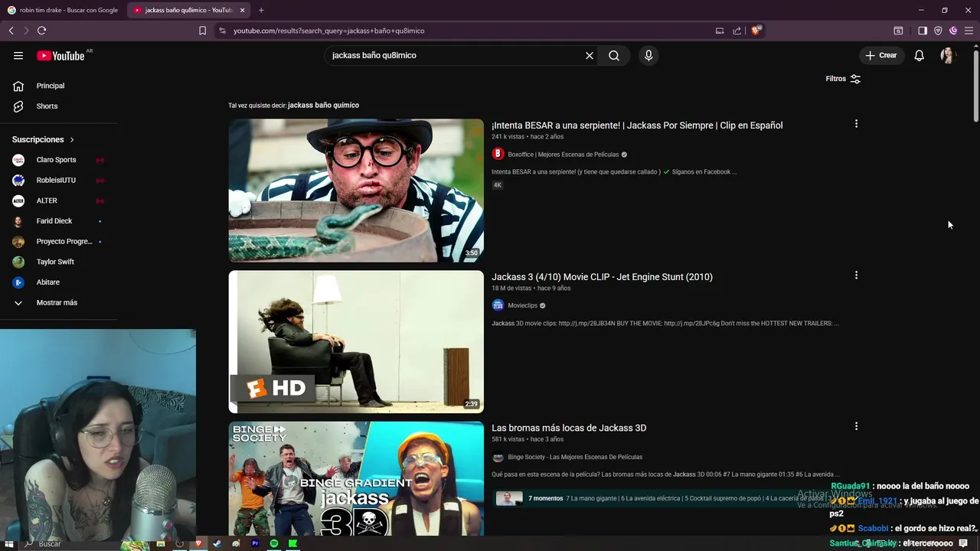This screenshot has width=980, height=551.
Task: Open the Jackass 3 Jet Engine Stunt title
Action: pos(602,277)
